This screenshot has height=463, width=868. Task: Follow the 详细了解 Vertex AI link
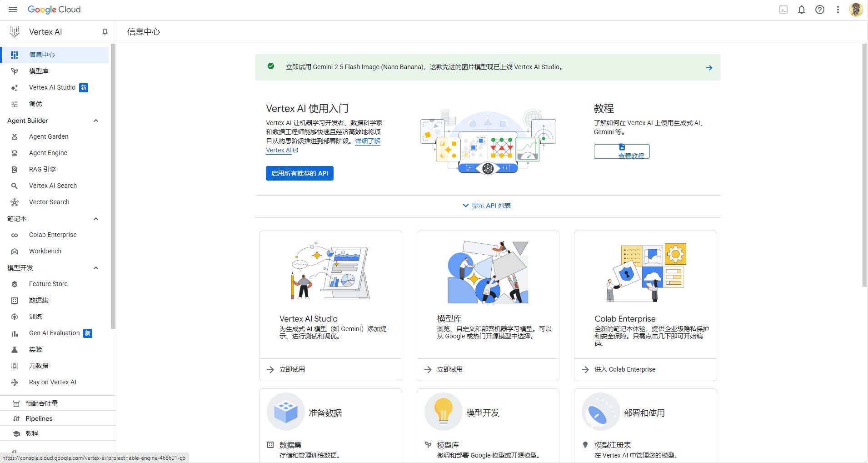click(368, 141)
